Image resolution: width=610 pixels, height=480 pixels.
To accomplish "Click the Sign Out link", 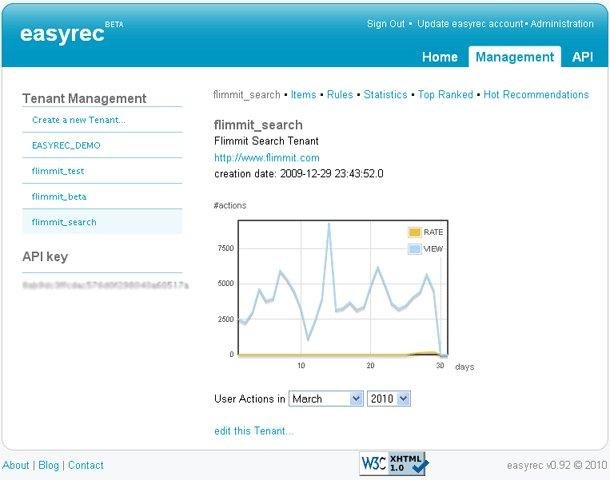I will 386,24.
